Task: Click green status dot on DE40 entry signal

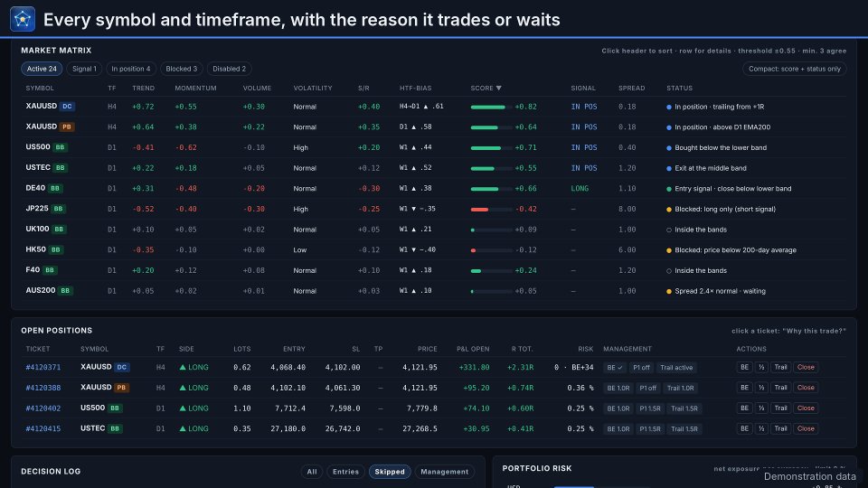Action: tap(669, 189)
